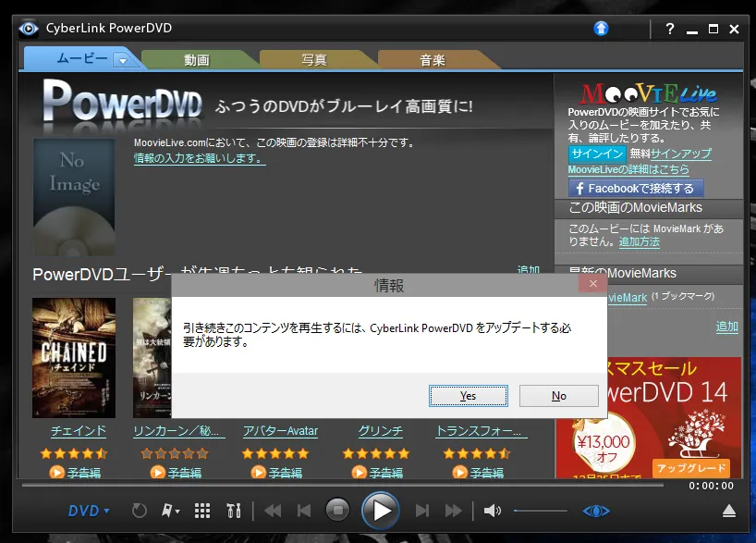Toggle the repeat rotation icon
This screenshot has width=756, height=543.
[140, 511]
